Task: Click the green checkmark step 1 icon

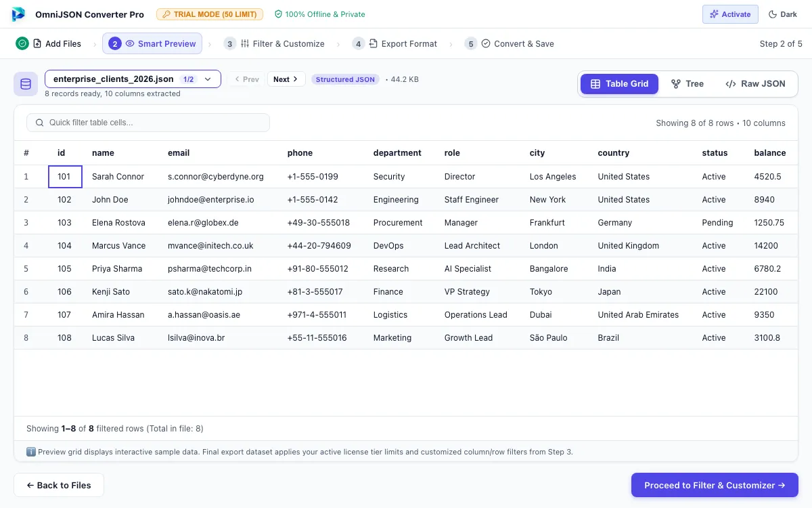Action: tap(22, 43)
